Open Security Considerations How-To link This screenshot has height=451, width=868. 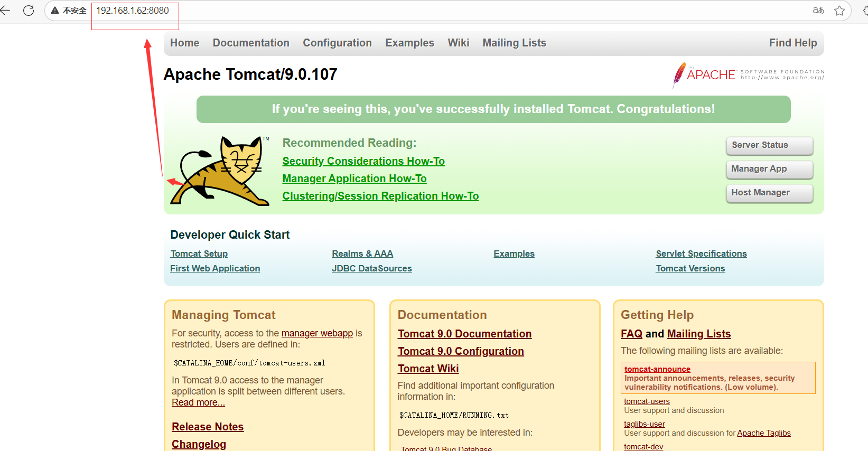[x=363, y=161]
